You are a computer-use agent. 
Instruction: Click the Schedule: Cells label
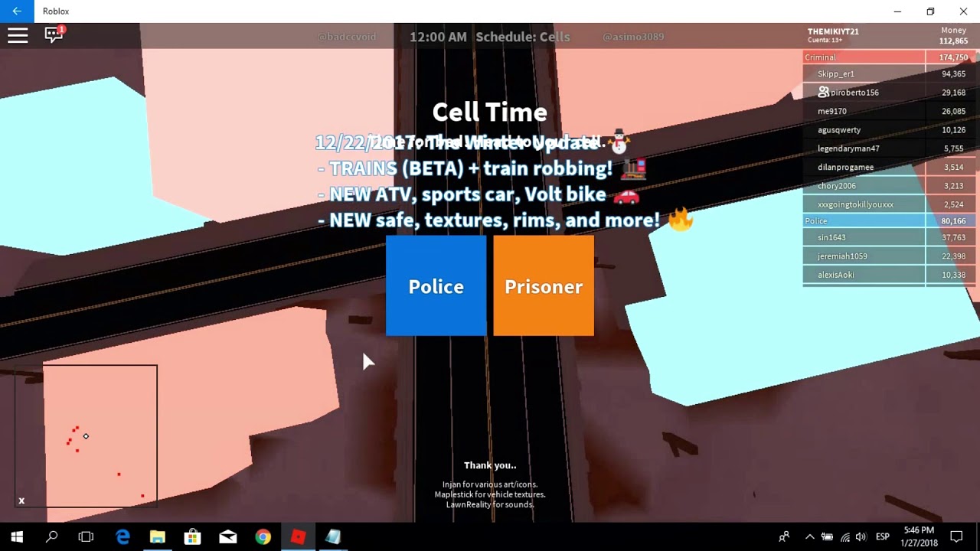[x=523, y=37]
